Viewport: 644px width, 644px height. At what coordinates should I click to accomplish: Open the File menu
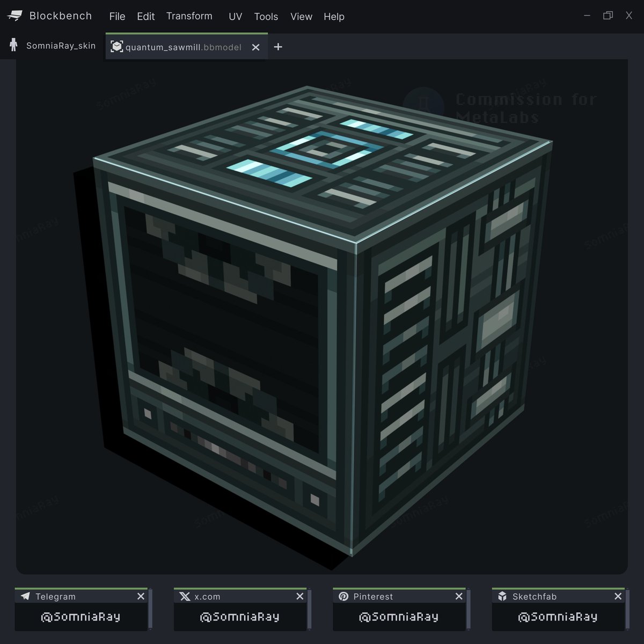click(117, 17)
